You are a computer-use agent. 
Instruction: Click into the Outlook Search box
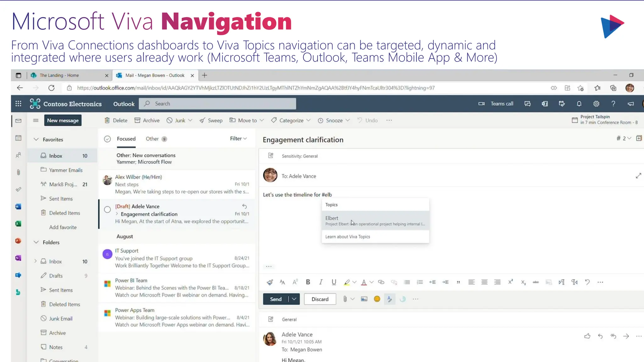coord(218,104)
